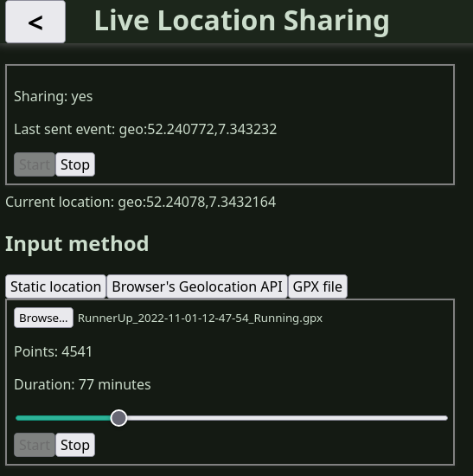The height and width of the screenshot is (476, 473).
Task: Open the Browse... file chooser
Action: pyautogui.click(x=43, y=318)
